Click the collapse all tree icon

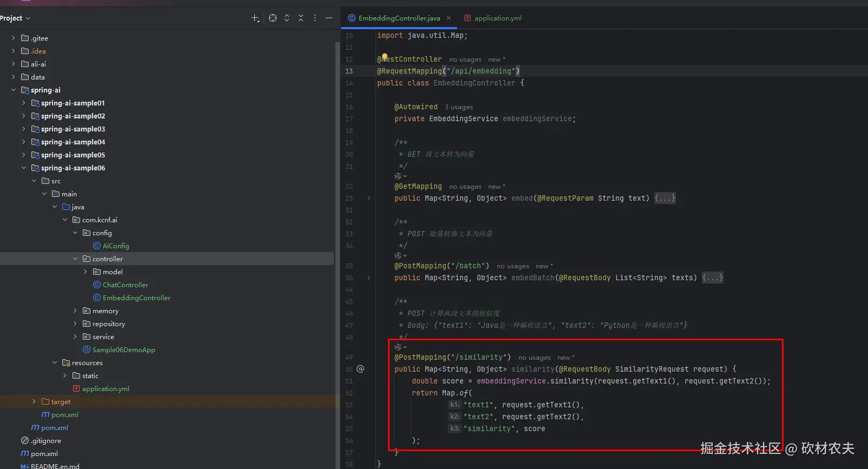(301, 18)
